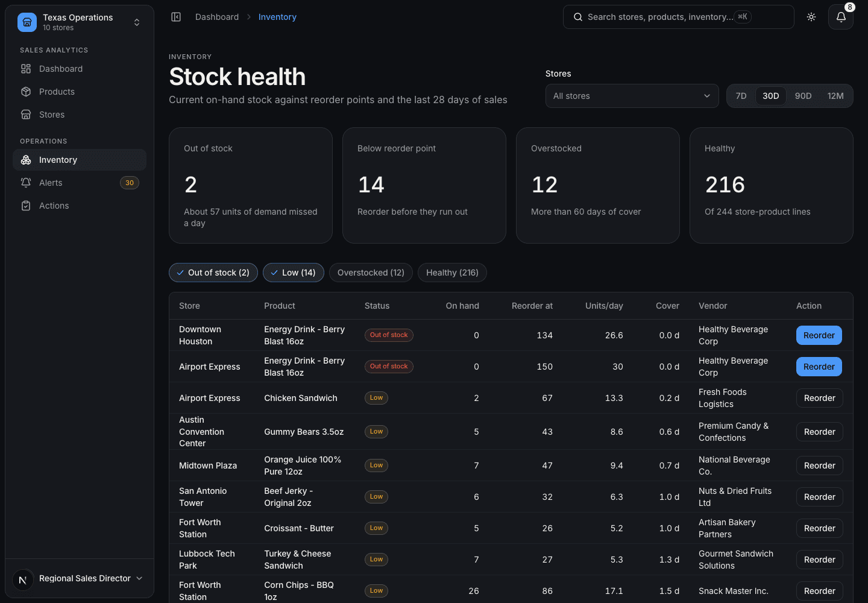This screenshot has width=868, height=603.
Task: Go to Dashboard breadcrumb link
Action: (x=217, y=17)
